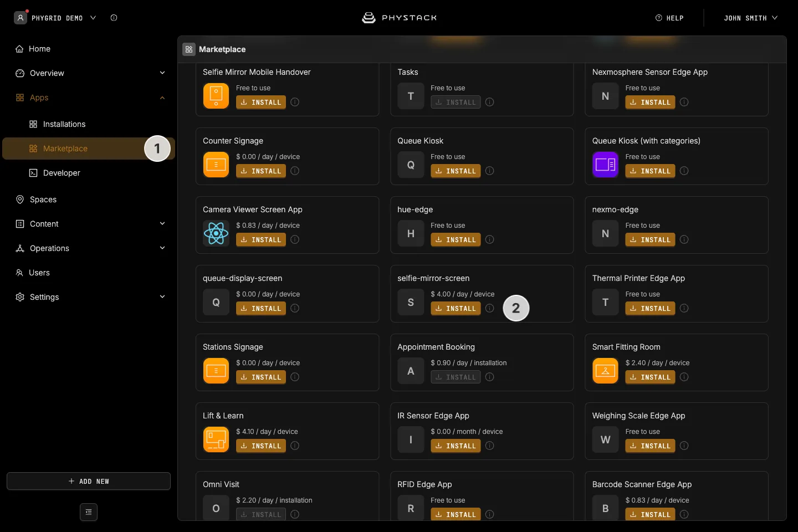
Task: Click Lift & Learn app icon
Action: 216,439
